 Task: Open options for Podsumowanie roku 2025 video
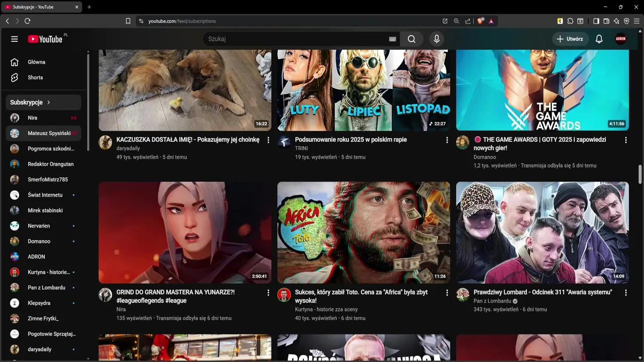[x=447, y=140]
